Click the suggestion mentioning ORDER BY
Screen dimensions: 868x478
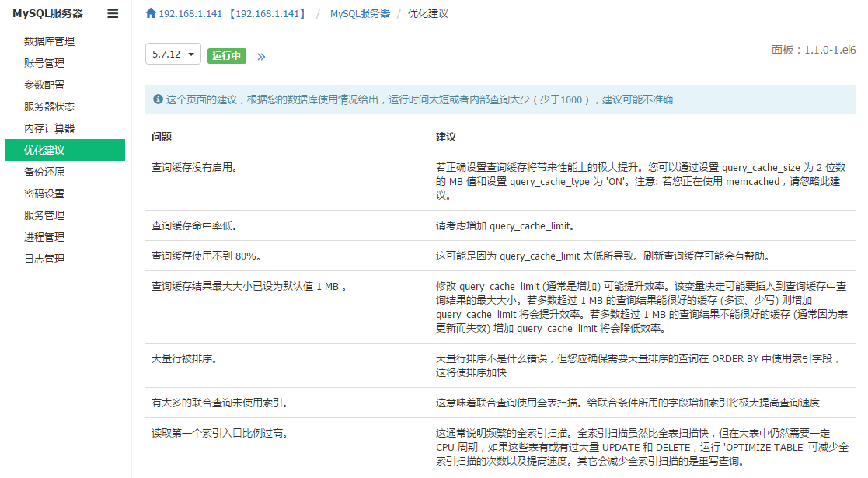click(640, 365)
